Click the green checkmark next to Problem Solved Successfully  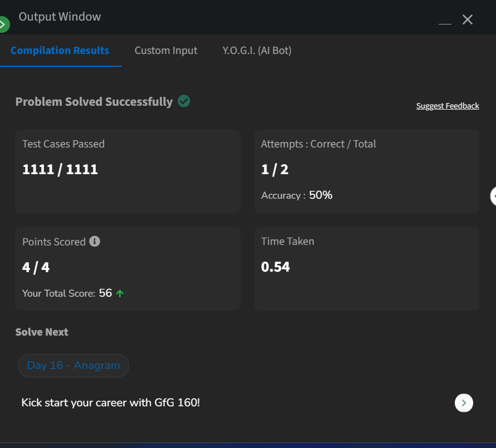pyautogui.click(x=184, y=101)
